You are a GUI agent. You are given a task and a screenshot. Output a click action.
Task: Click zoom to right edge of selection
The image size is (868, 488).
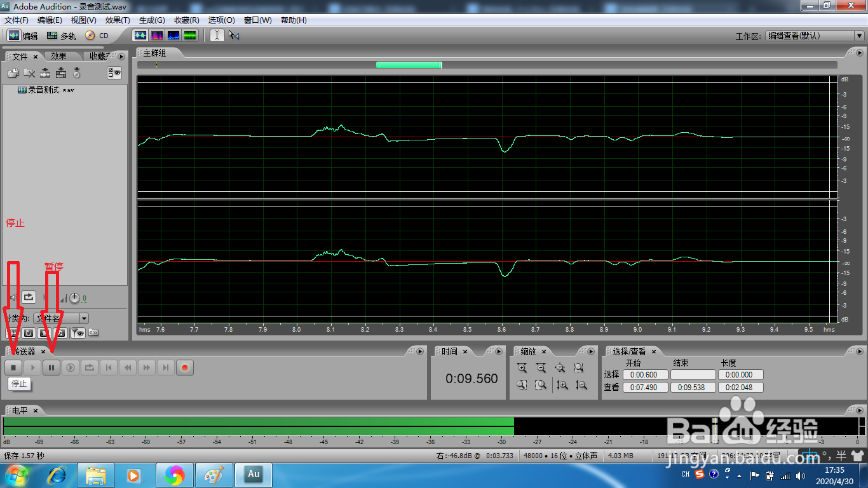click(x=541, y=384)
